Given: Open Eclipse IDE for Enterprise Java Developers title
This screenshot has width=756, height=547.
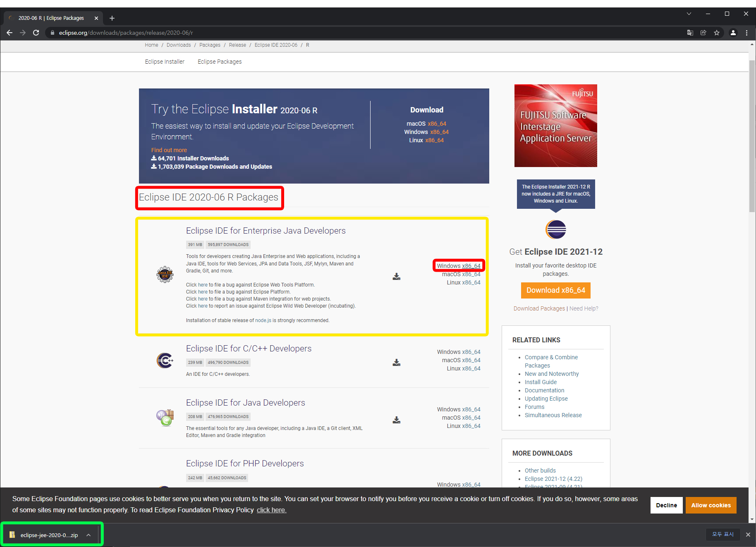Looking at the screenshot, I should click(x=266, y=231).
